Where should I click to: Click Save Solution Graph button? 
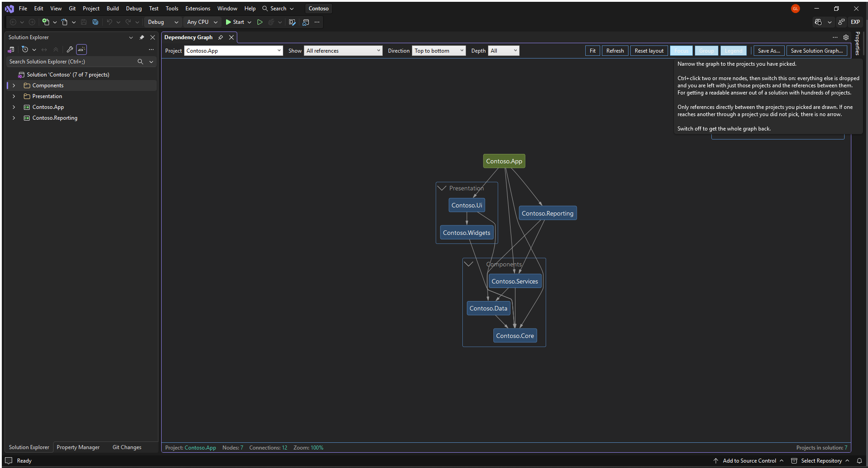[x=817, y=51]
